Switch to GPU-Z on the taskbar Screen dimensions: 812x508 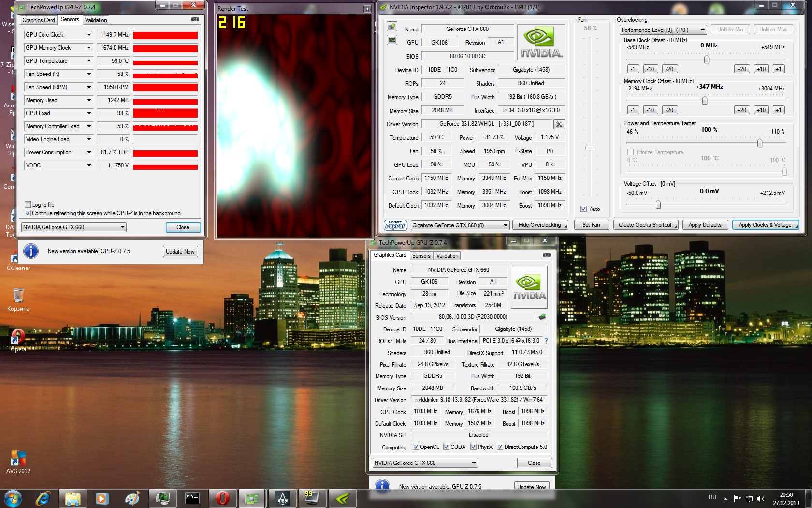coord(252,498)
